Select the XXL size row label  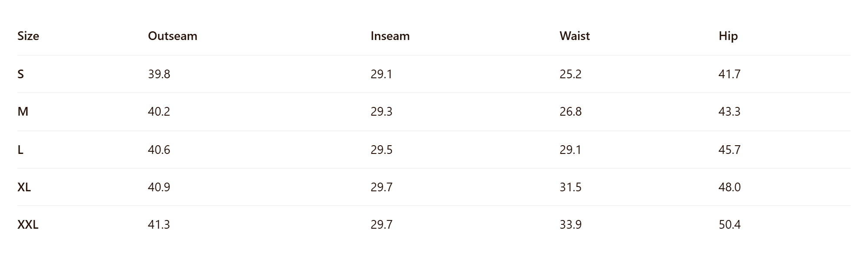point(28,224)
